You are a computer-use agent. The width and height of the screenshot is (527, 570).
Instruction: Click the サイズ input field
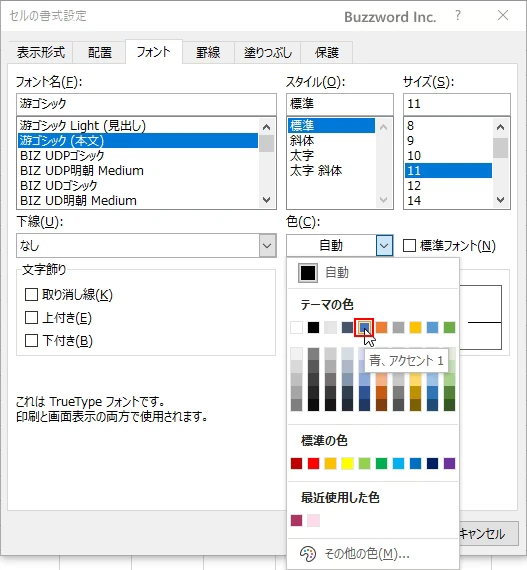[457, 104]
